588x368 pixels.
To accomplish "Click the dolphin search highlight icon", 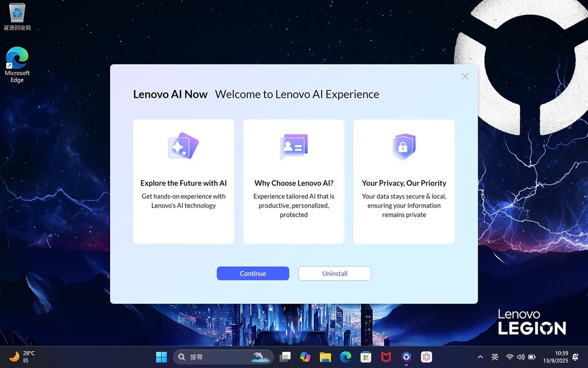I will click(261, 356).
